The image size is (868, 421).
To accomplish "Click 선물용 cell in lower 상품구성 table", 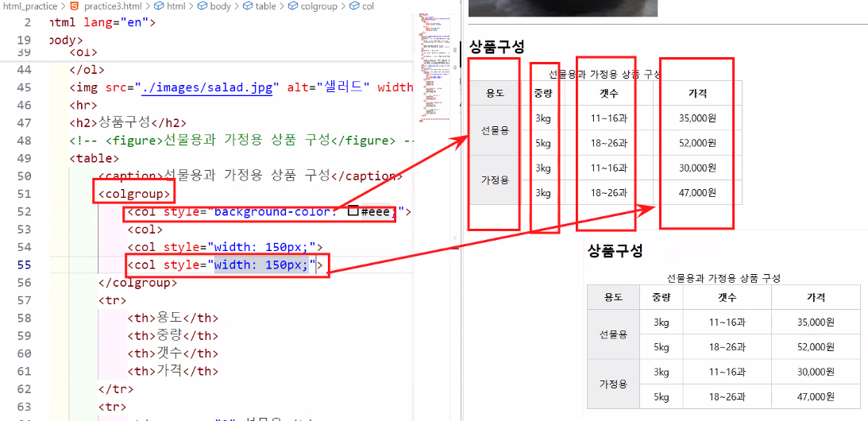I will (613, 334).
